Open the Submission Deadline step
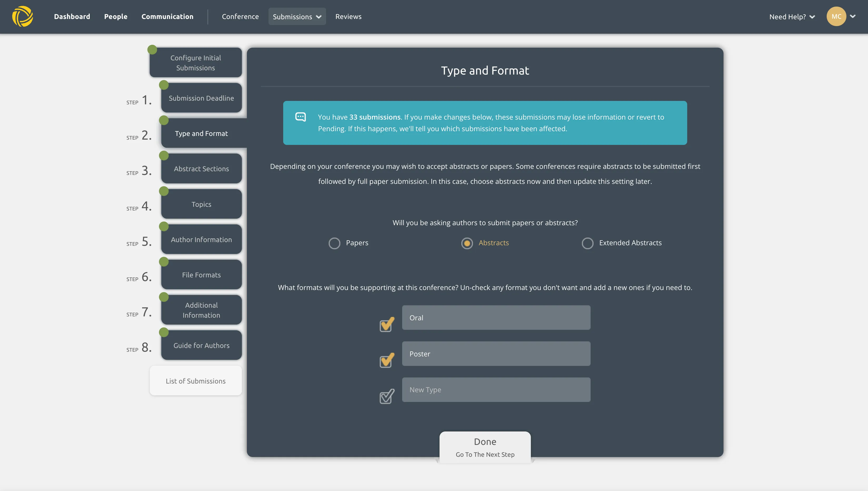Image resolution: width=868 pixels, height=491 pixels. point(201,98)
